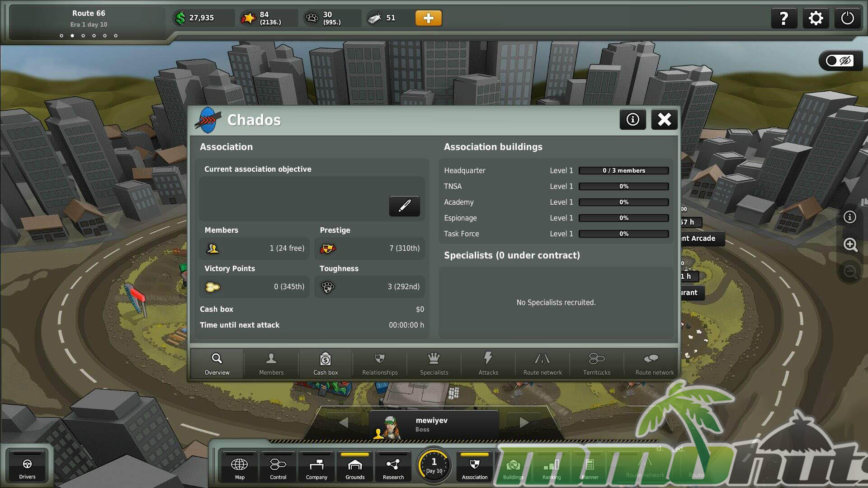
Task: Open Company in bottom toolbar
Action: click(x=316, y=468)
